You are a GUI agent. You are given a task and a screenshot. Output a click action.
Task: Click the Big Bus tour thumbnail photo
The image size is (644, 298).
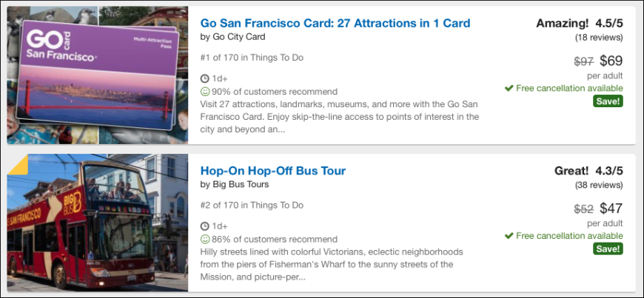[x=97, y=223]
